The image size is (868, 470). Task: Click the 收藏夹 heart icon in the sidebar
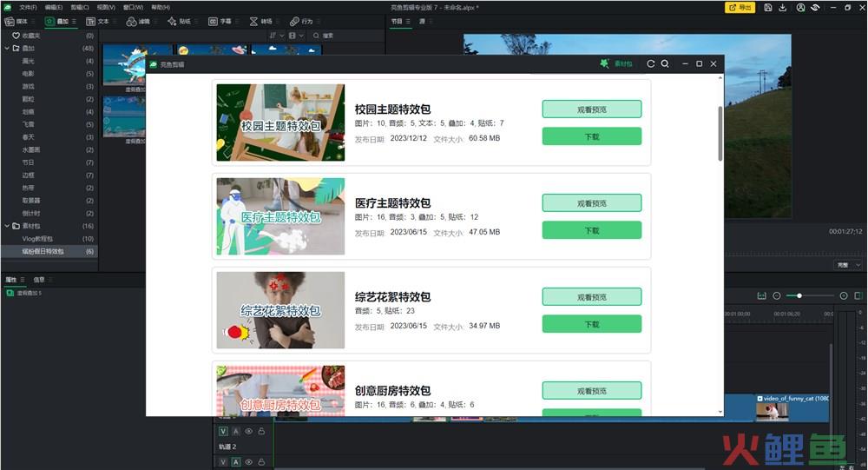coord(16,36)
